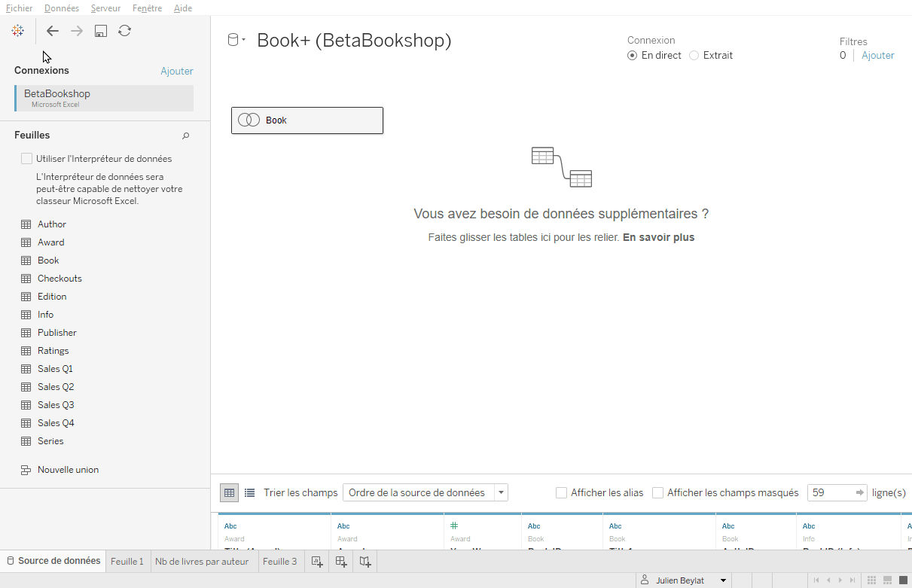This screenshot has width=912, height=588.
Task: Open the Tableau start page logo icon
Action: [17, 31]
